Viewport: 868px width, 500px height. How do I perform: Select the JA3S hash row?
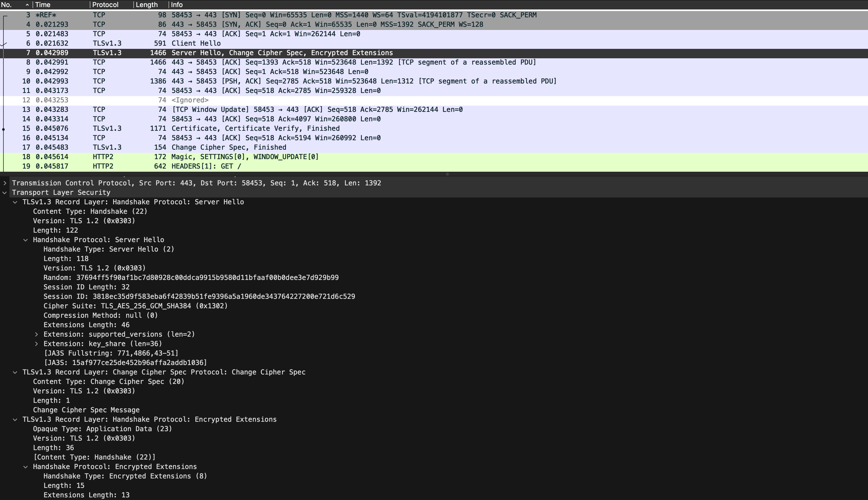[x=434, y=363]
